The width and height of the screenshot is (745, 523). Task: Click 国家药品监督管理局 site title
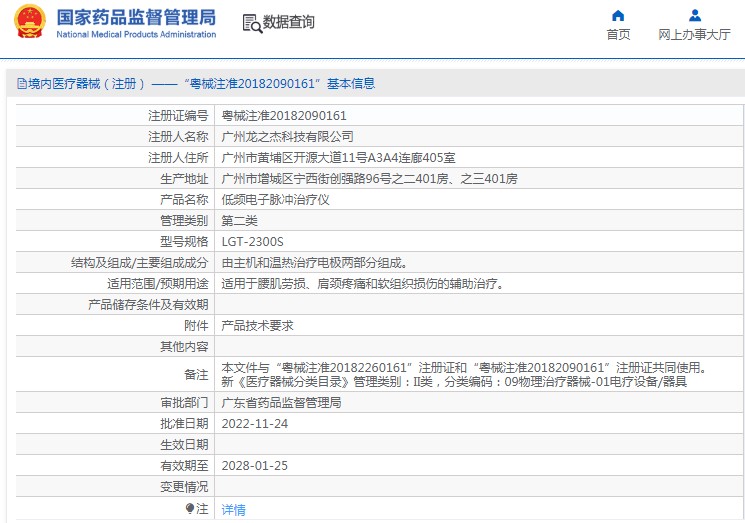click(x=136, y=18)
